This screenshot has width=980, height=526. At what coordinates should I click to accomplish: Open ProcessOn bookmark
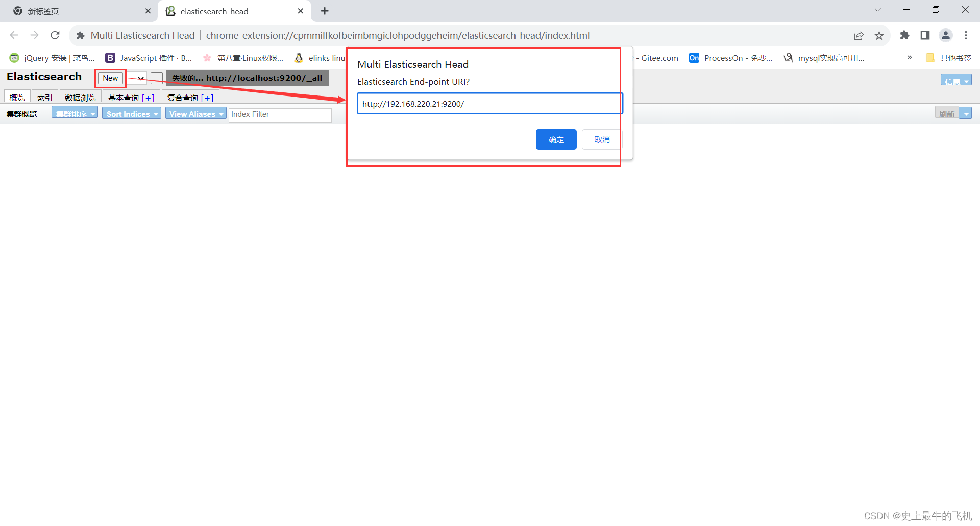(731, 58)
